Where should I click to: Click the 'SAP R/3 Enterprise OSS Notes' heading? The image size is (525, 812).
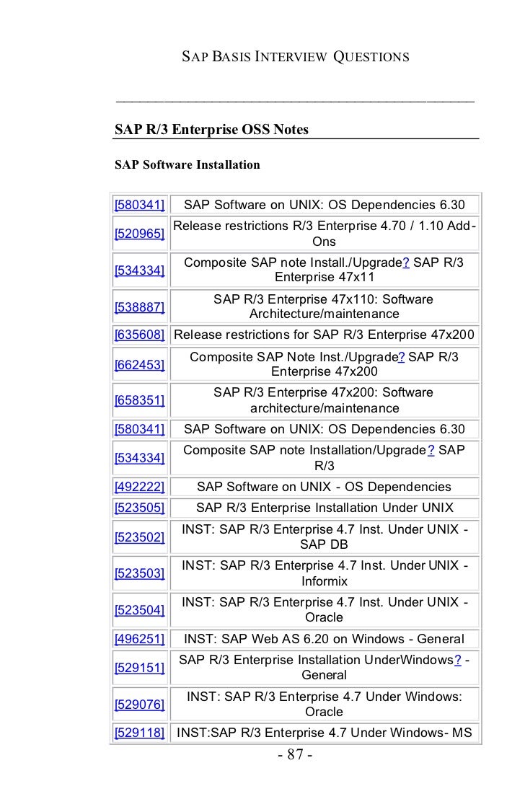211,130
